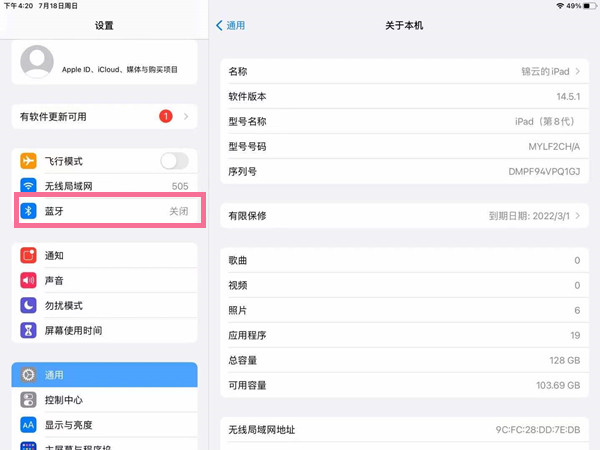Tap the 下午4:20 status bar time
The image size is (600, 450).
[18, 6]
